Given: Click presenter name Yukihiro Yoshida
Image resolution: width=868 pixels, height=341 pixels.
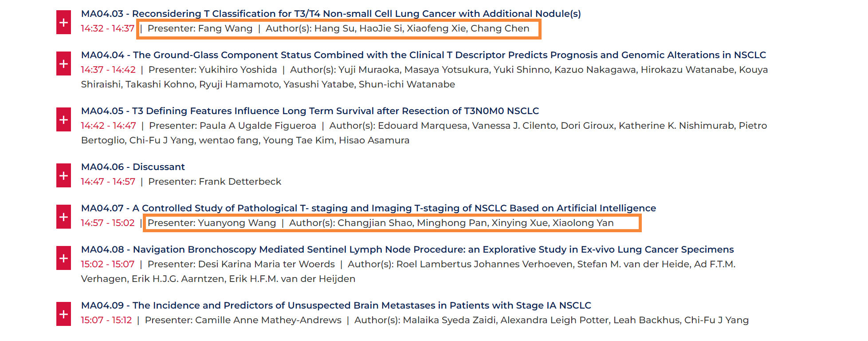Looking at the screenshot, I should point(238,70).
